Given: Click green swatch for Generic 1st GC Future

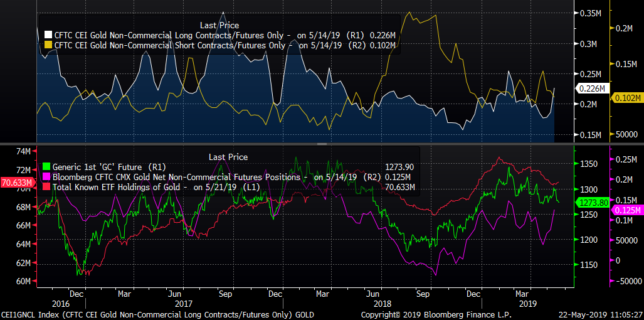Looking at the screenshot, I should 46,167.
